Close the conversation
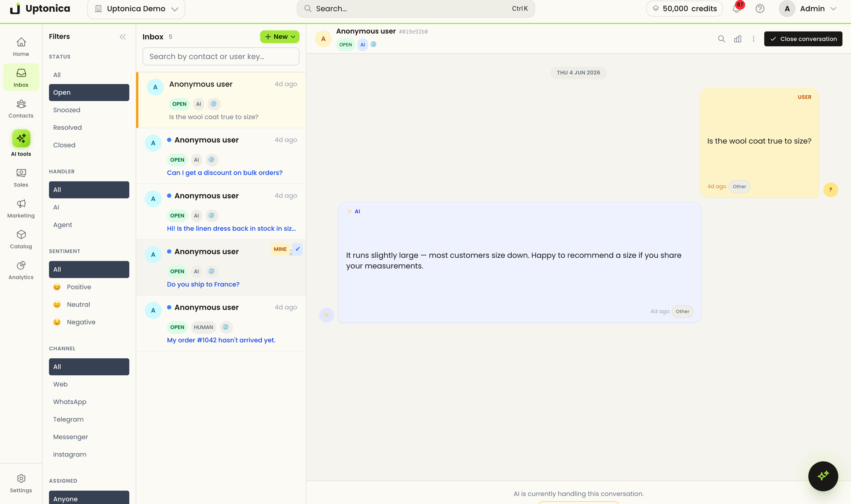Image resolution: width=851 pixels, height=504 pixels. click(803, 39)
